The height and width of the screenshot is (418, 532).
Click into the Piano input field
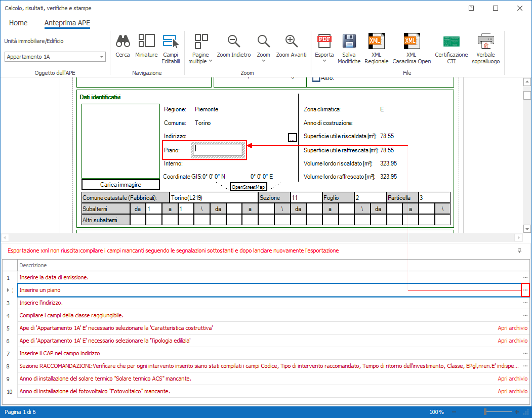click(x=218, y=150)
